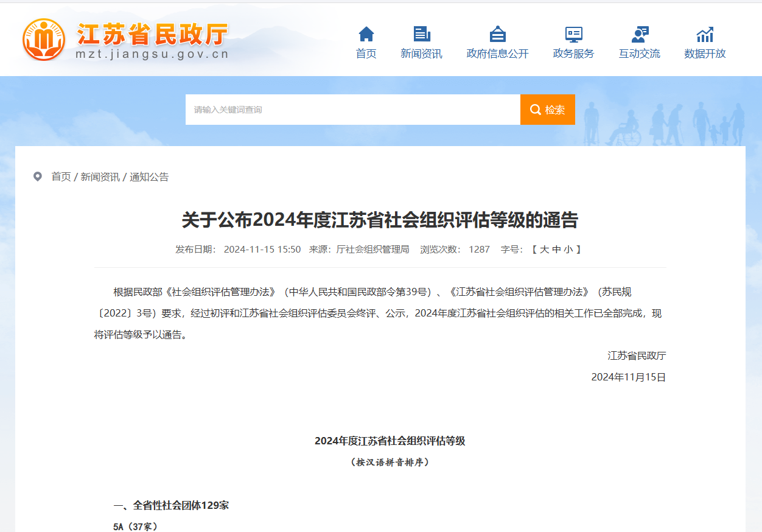Click the 政务服务 monitor icon
Screen dimensions: 762x532
[573, 34]
